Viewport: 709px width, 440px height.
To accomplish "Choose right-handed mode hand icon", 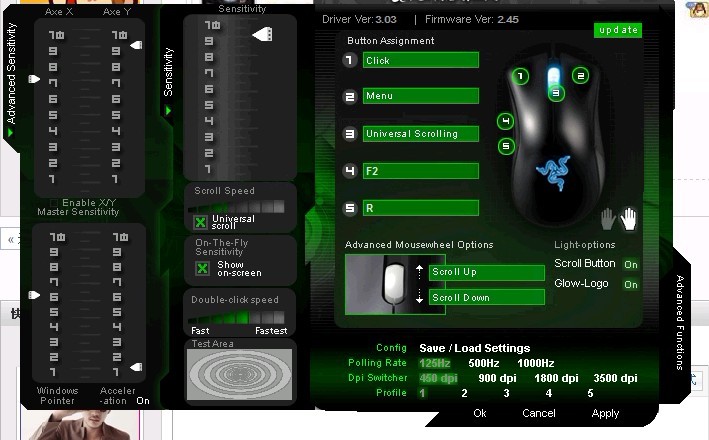I will click(x=628, y=219).
